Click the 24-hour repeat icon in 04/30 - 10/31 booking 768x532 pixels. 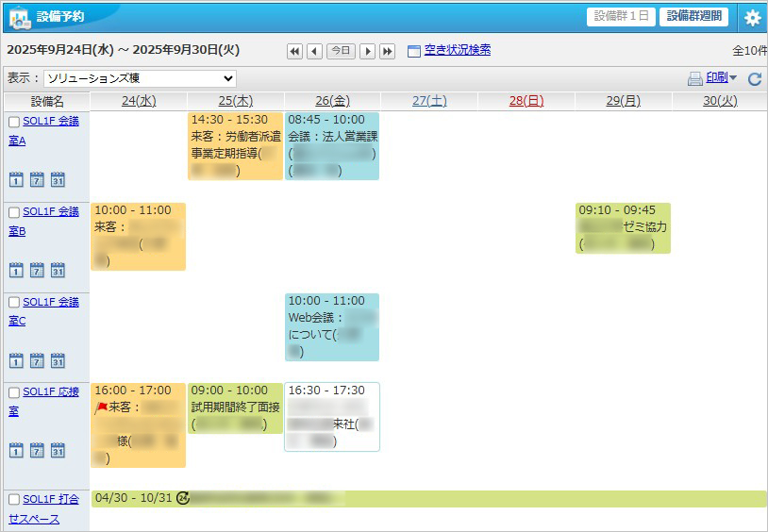[x=183, y=498]
